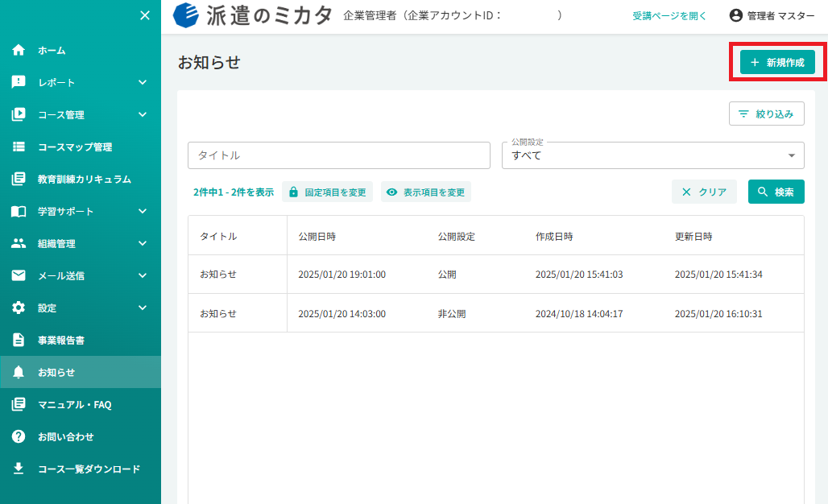Viewport: 828px width, 504px height.
Task: Open ホーム in the sidebar
Action: [81, 50]
